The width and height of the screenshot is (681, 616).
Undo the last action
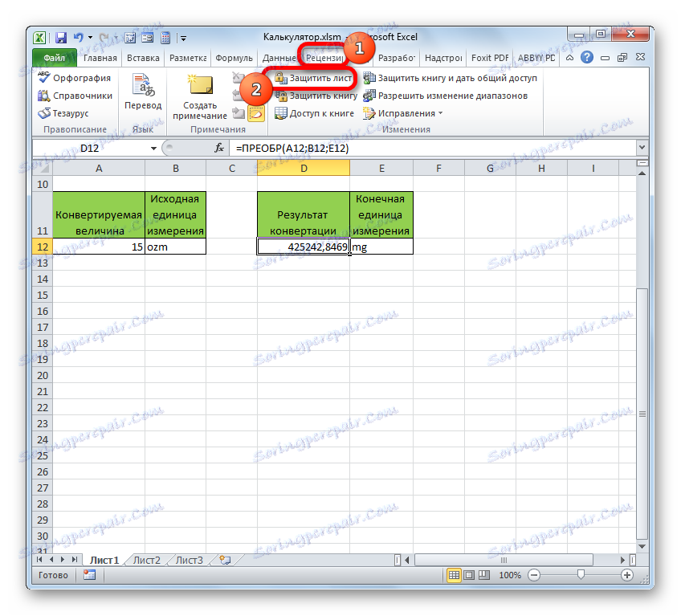[x=79, y=38]
